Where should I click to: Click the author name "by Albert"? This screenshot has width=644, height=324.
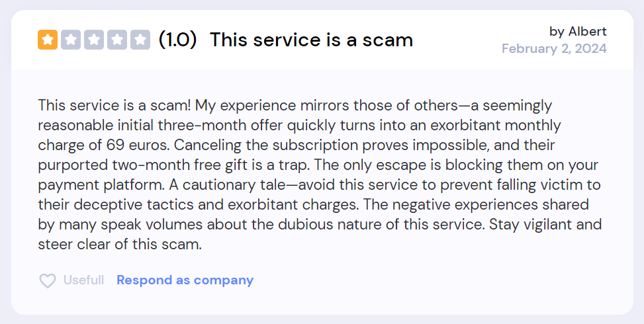(578, 31)
